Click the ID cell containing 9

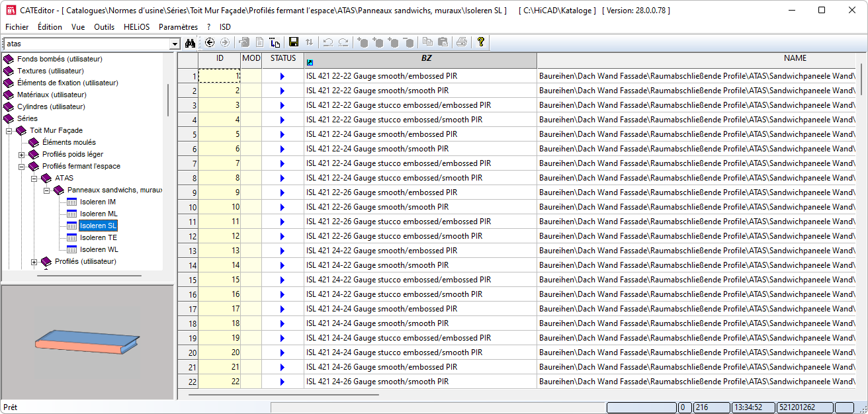click(220, 193)
